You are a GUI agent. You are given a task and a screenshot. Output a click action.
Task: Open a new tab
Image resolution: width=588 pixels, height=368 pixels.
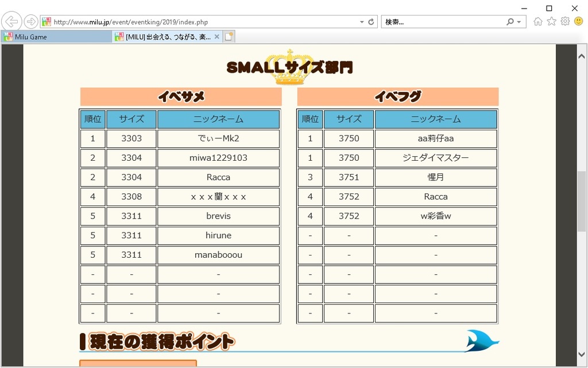pyautogui.click(x=229, y=37)
